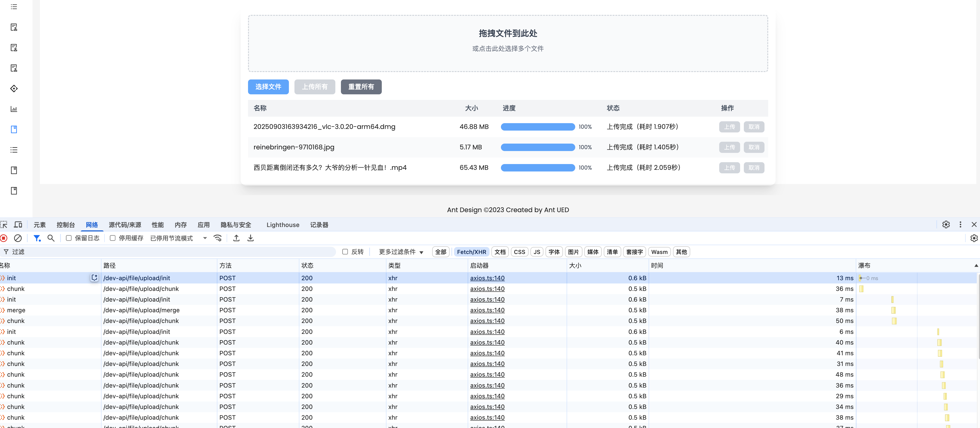Toggle device toolbar icon in DevTools
Viewport: 980px width, 428px height.
coord(18,225)
